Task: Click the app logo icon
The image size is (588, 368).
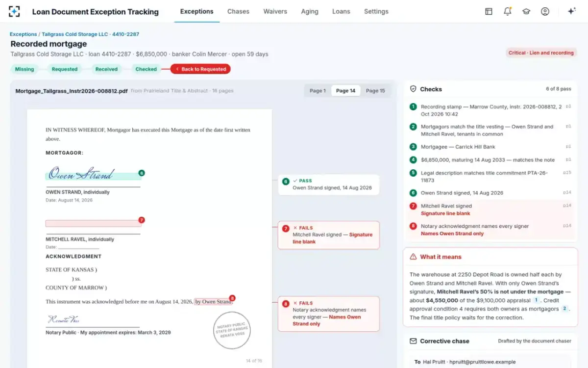Action: click(14, 11)
